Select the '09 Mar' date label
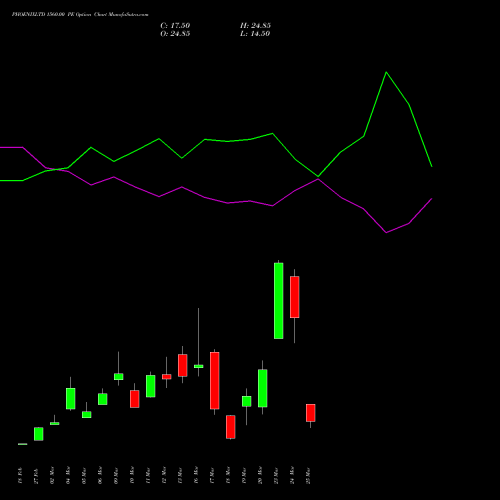Viewport: 500px width, 500px height. click(x=116, y=476)
